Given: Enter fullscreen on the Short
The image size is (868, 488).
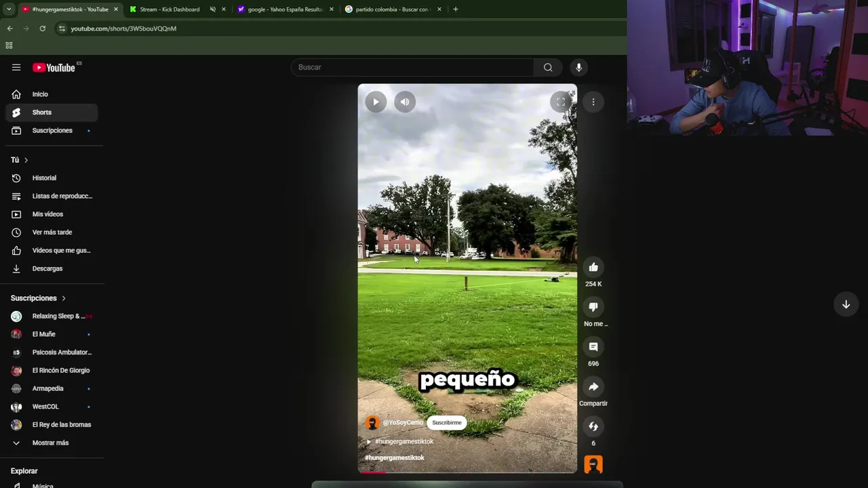Looking at the screenshot, I should pyautogui.click(x=560, y=102).
